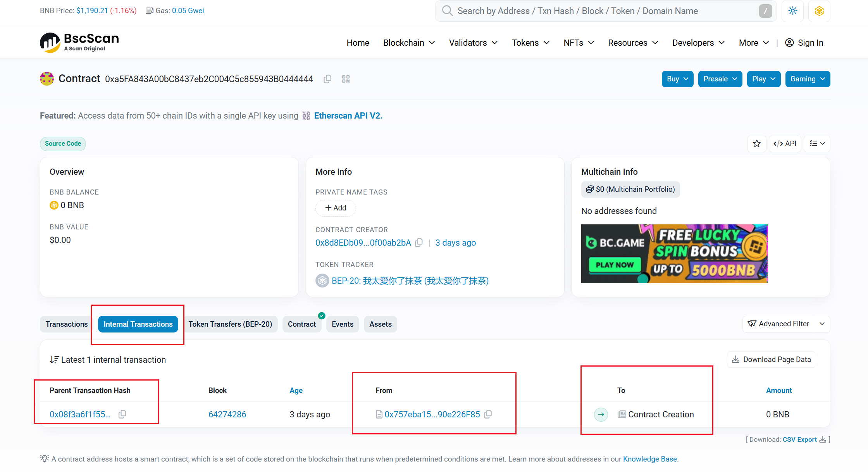Click the BNB chain logo icon
The image size is (868, 472).
(819, 11)
